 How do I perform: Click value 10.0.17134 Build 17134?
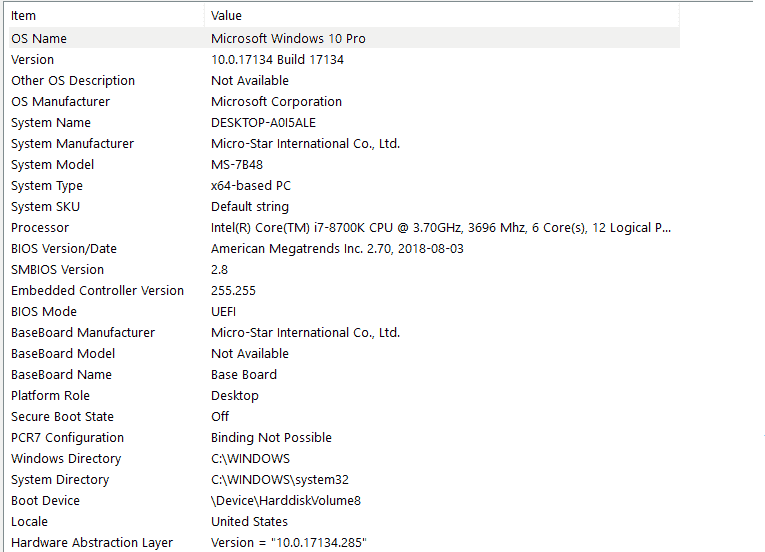277,60
